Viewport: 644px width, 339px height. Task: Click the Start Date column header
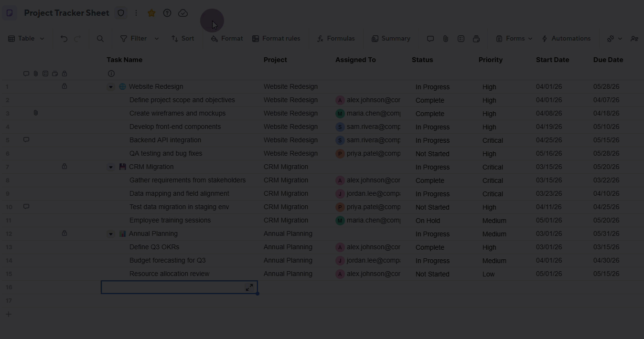pos(552,60)
